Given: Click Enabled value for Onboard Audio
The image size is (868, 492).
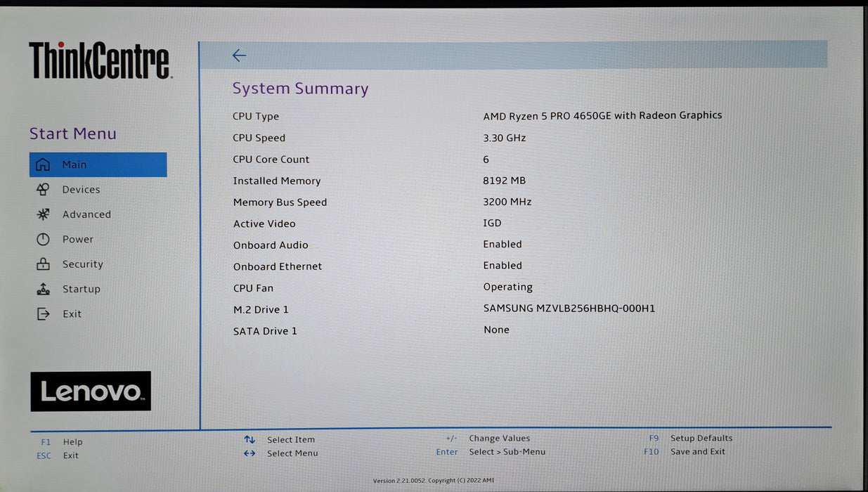Looking at the screenshot, I should tap(502, 244).
